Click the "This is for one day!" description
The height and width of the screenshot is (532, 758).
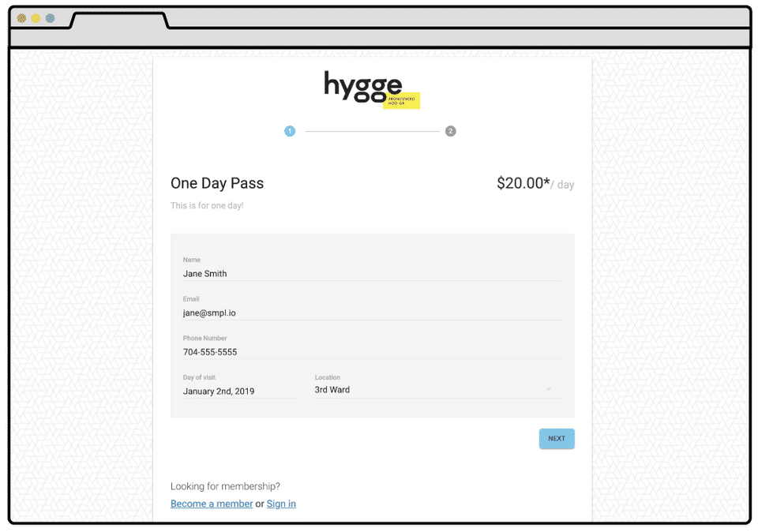click(207, 205)
